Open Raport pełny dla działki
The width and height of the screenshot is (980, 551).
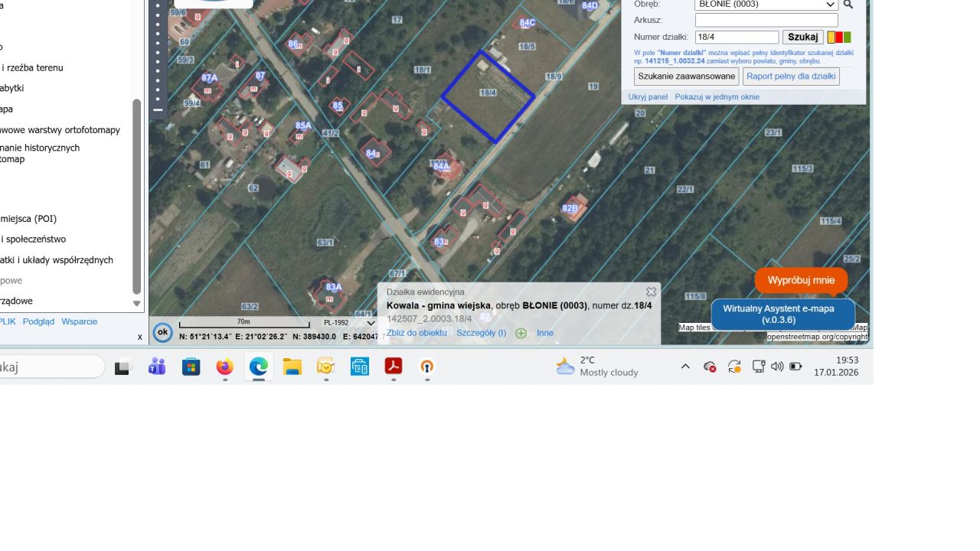[791, 77]
